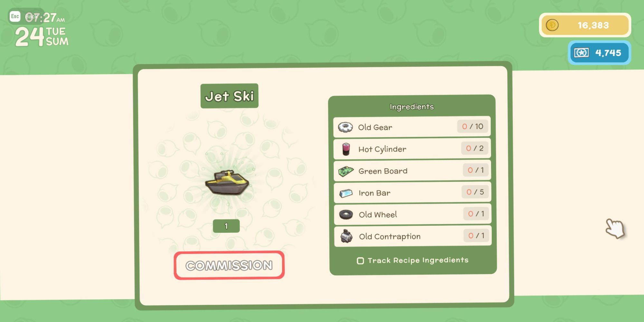
Task: Click the Hot Cylinder icon
Action: click(x=346, y=149)
